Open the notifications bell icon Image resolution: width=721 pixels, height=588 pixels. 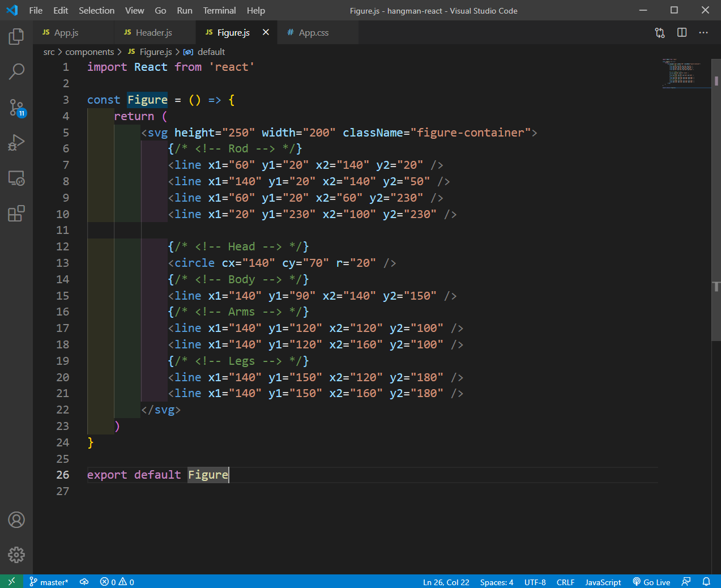click(706, 582)
